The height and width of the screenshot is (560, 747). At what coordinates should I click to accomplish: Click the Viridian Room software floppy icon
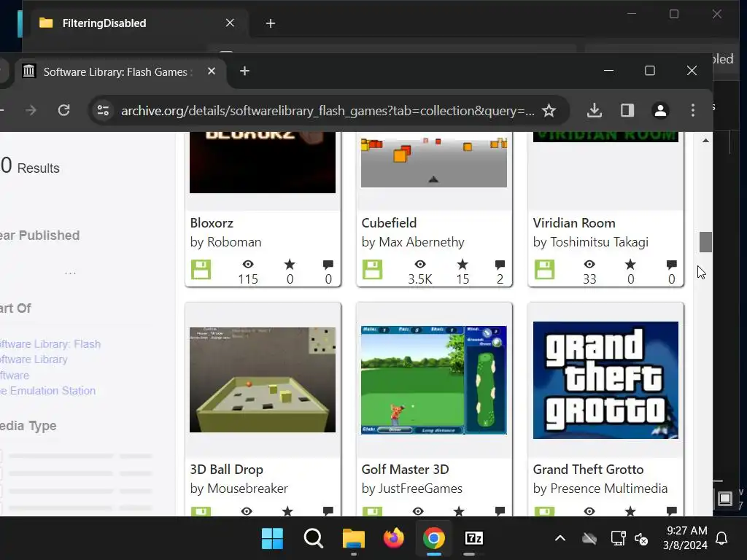544,270
